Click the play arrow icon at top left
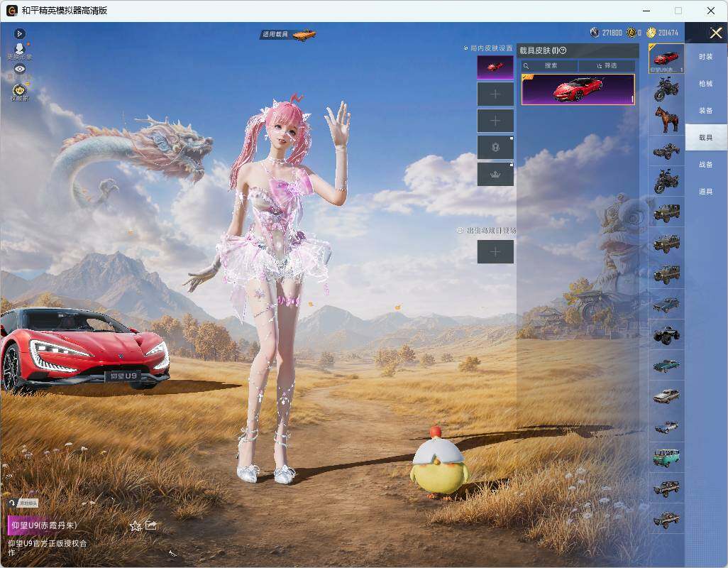This screenshot has height=568, width=728. 19,33
